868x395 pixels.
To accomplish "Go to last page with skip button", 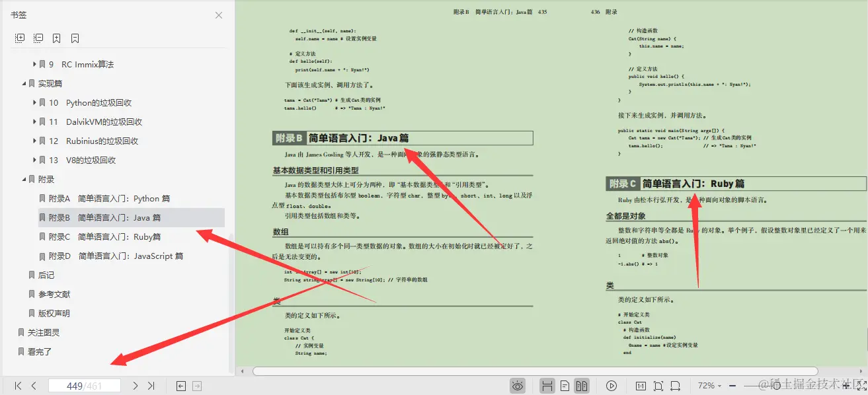I will 149,386.
